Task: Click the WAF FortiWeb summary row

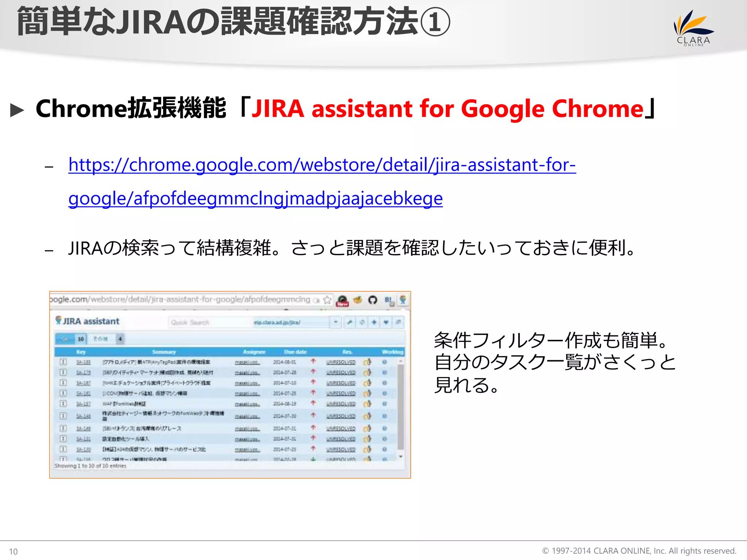Action: pyautogui.click(x=124, y=404)
